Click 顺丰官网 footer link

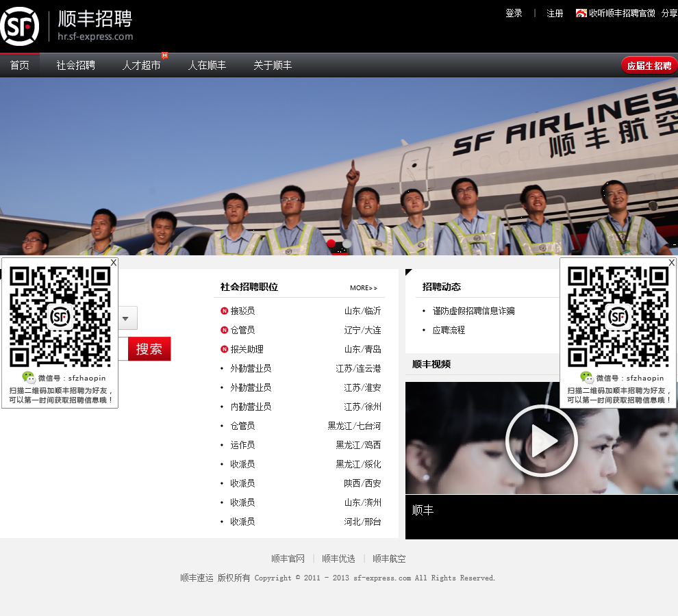[x=288, y=559]
